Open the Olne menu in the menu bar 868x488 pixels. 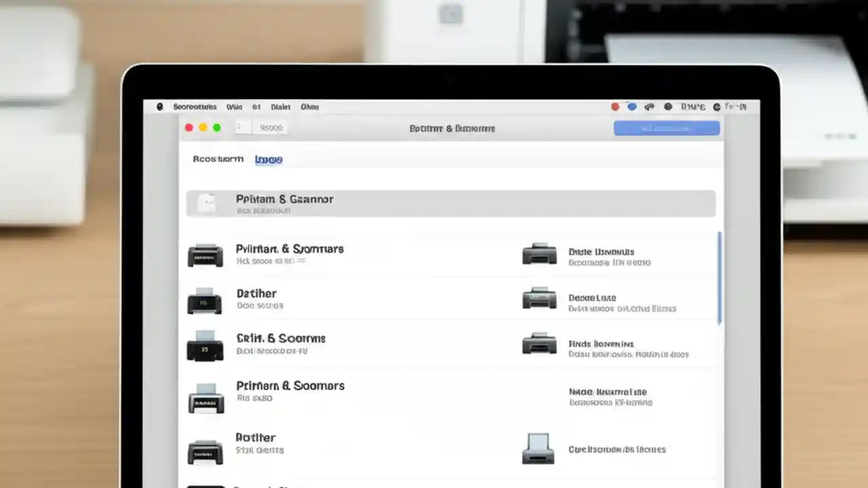click(x=310, y=106)
